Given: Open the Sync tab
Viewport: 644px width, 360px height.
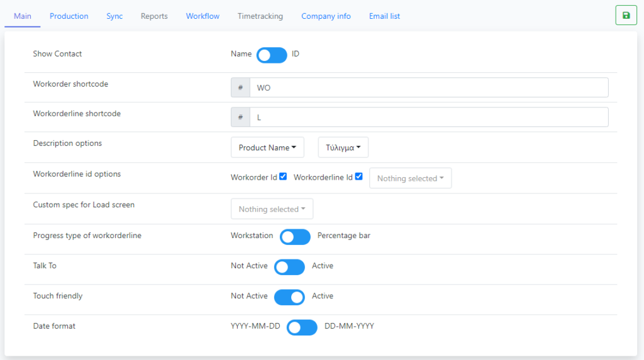Looking at the screenshot, I should pyautogui.click(x=114, y=16).
